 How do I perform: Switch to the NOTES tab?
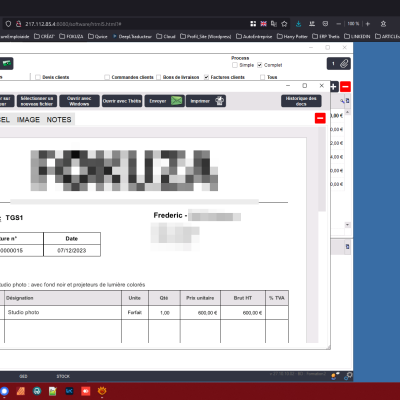click(59, 120)
